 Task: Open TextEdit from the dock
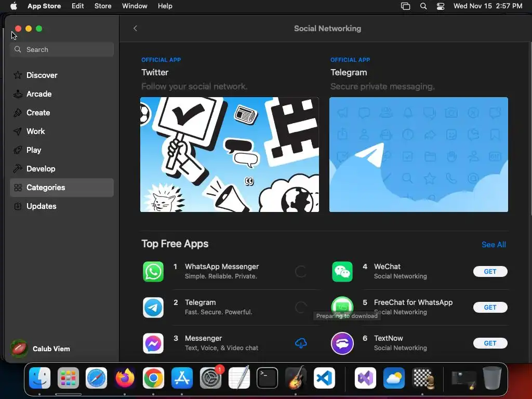point(239,378)
